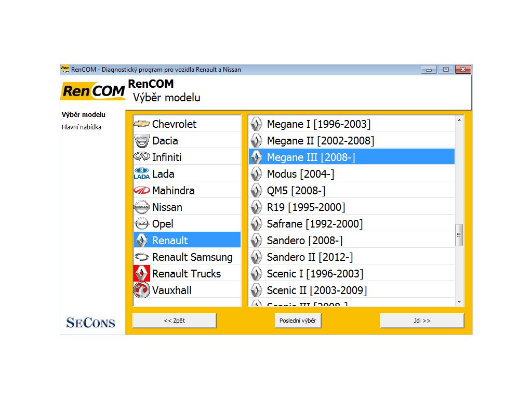Choose model Sandero [2008-] text
532x399 pixels.
point(304,240)
